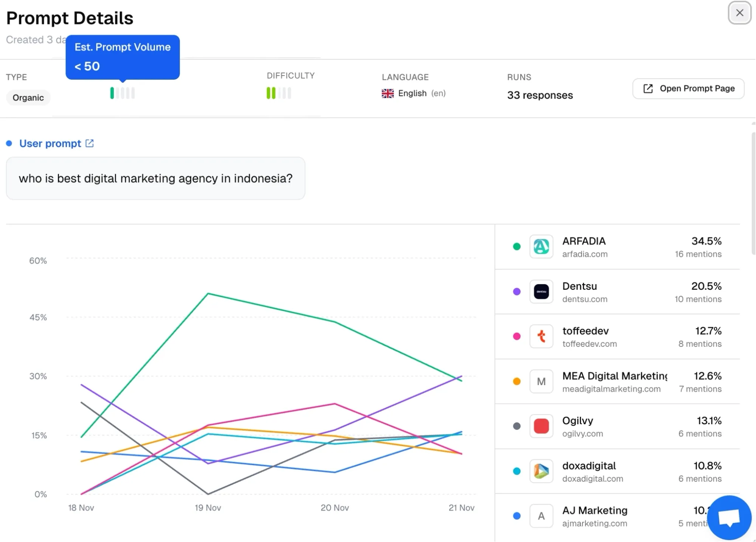Click the toffeedev logo icon

point(541,336)
